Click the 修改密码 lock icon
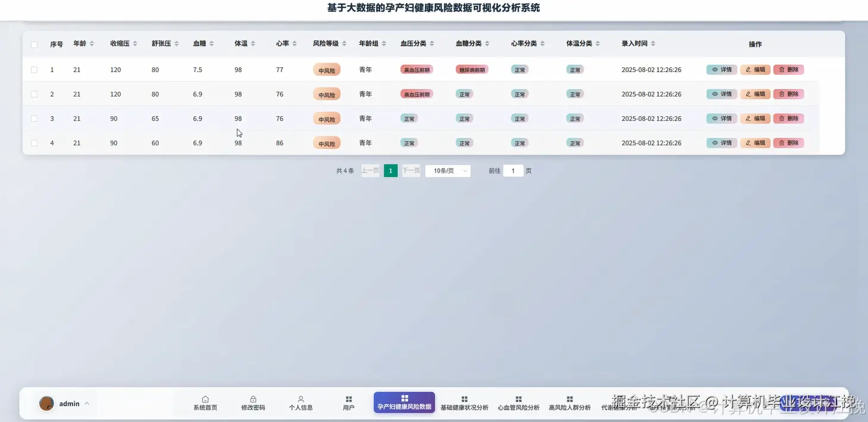Screen dimensions: 868x422 coord(253,399)
